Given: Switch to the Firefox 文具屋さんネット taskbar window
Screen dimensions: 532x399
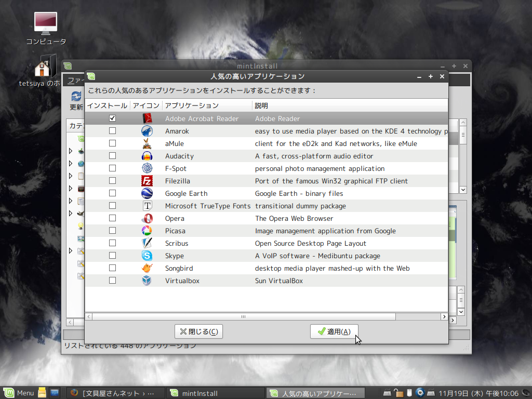Looking at the screenshot, I should (115, 393).
